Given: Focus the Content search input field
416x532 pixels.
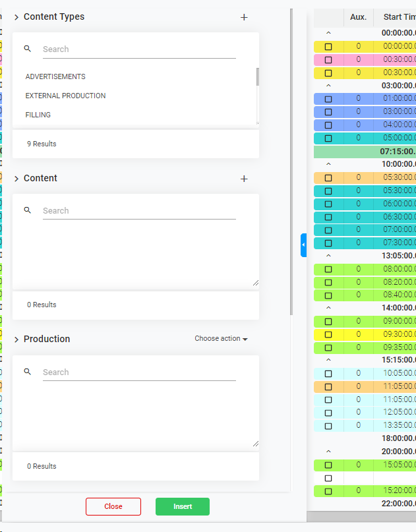Looking at the screenshot, I should [138, 211].
